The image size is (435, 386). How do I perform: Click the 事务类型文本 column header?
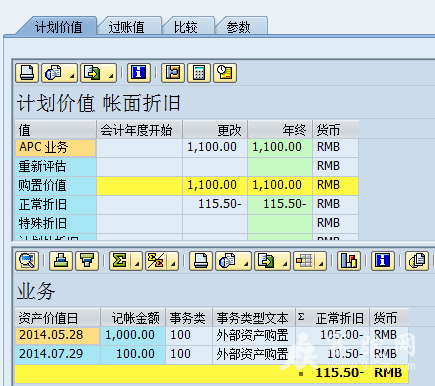(254, 317)
